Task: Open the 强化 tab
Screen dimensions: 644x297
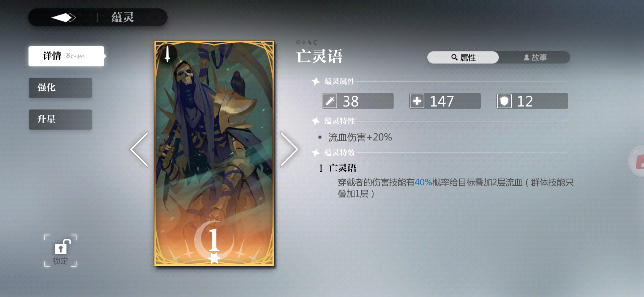Action: tap(60, 88)
